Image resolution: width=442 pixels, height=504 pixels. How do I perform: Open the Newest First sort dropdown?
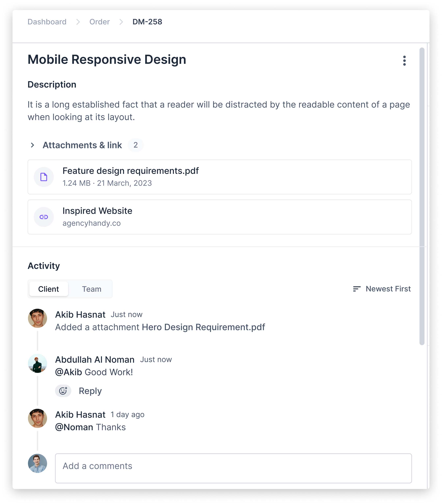point(388,289)
